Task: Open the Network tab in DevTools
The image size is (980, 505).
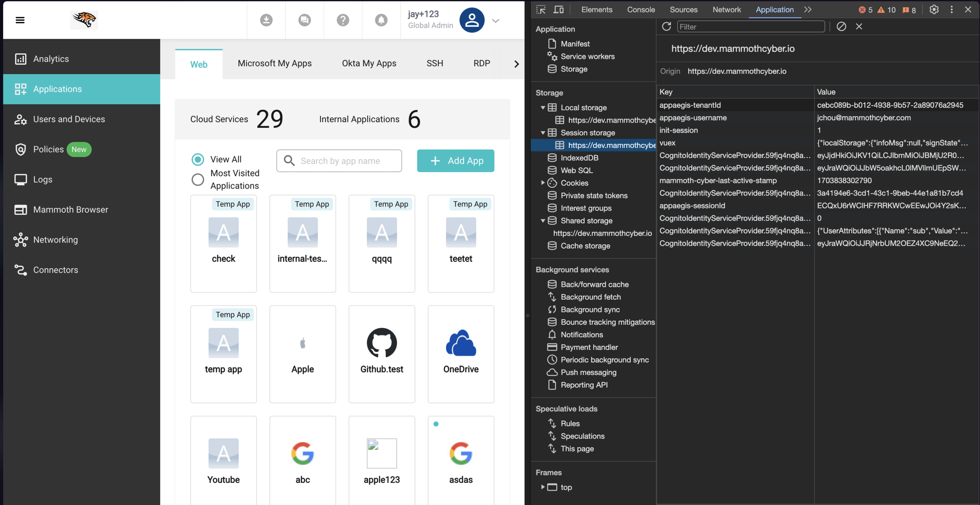Action: pyautogui.click(x=726, y=10)
